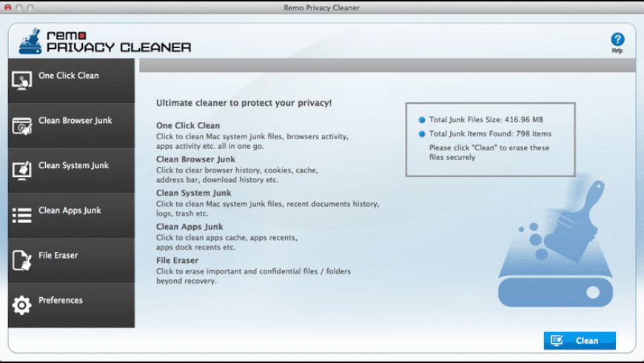
Task: Start cleaning with the blue Clean button
Action: (x=580, y=340)
